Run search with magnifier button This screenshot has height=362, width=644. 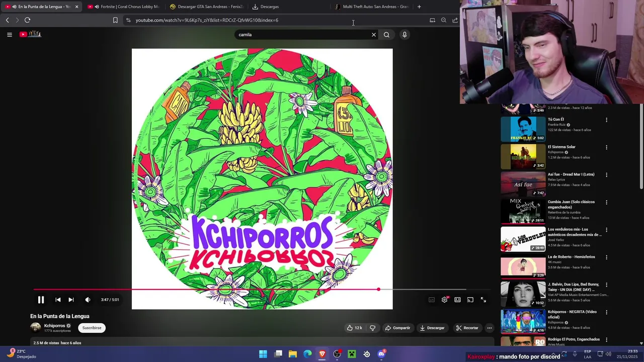coord(386,35)
